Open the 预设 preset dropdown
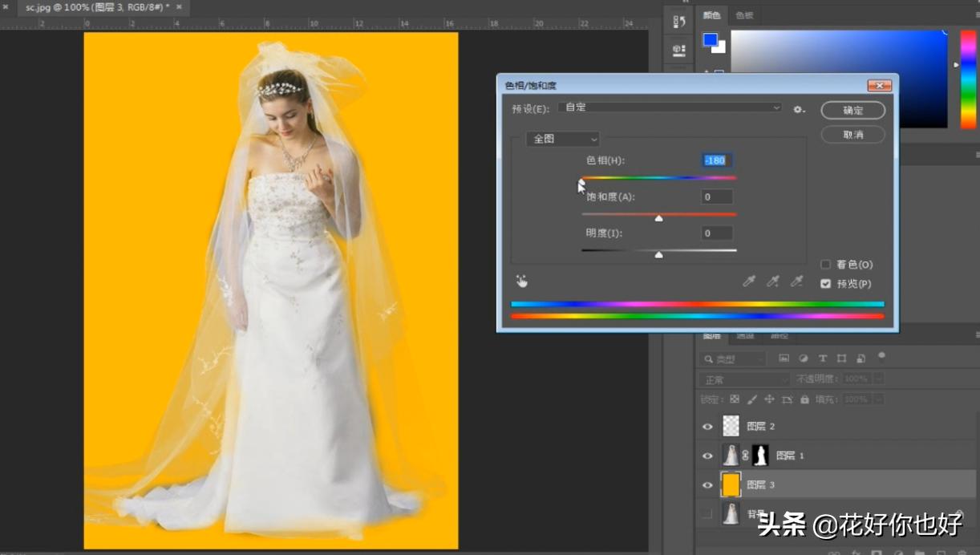 point(670,107)
